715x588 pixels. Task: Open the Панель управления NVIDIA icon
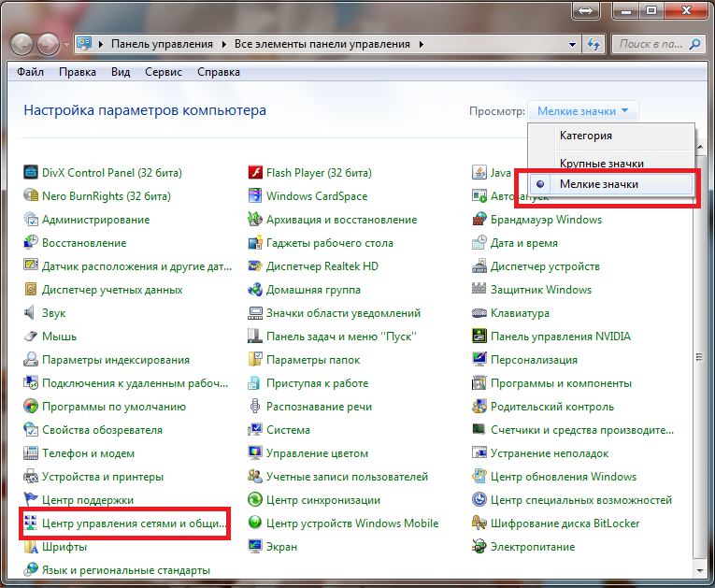(x=479, y=337)
